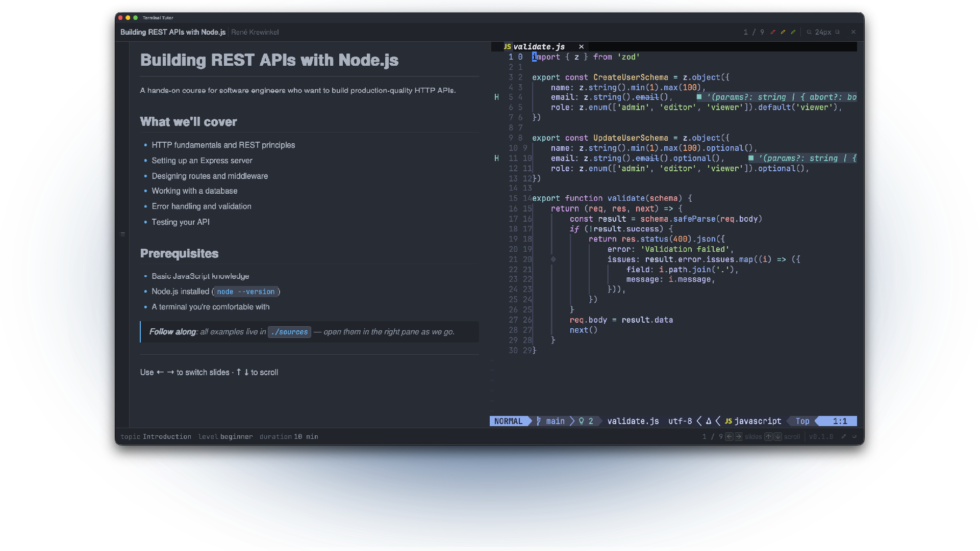Click the scroll-up arrow button in footer
The image size is (980, 551).
pos(768,437)
